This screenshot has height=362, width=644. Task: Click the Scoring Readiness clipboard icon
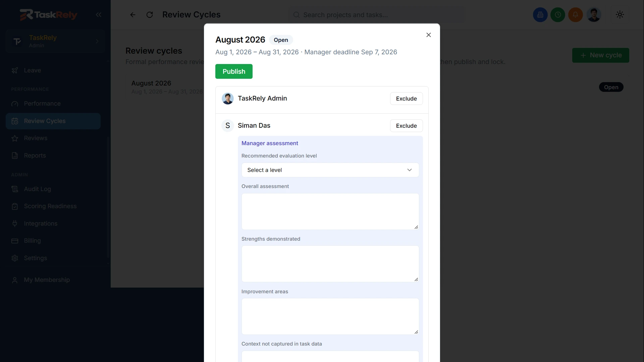15,206
